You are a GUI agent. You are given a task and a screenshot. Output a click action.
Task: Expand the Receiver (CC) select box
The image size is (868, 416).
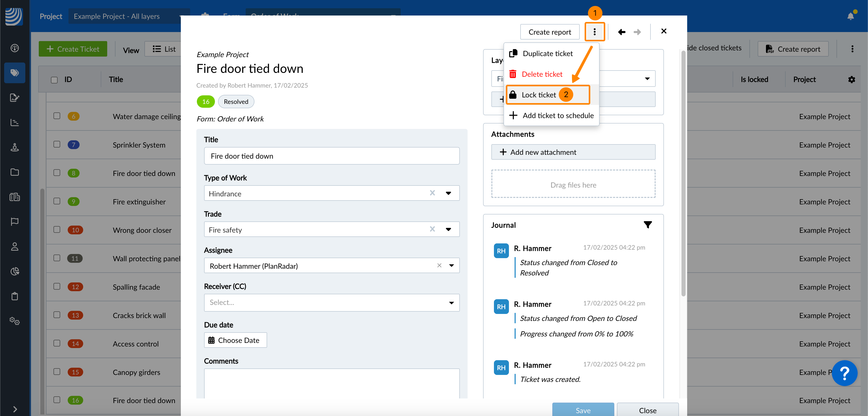click(x=331, y=302)
